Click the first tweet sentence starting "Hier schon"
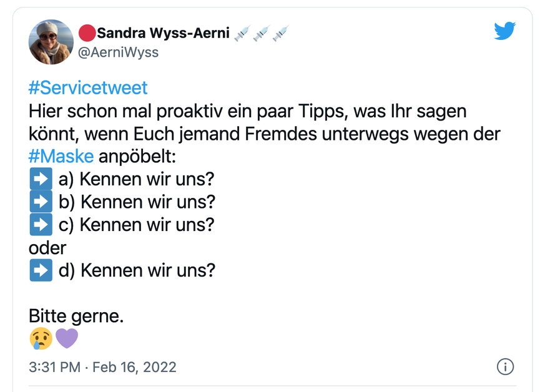Viewport: 545px width, 392px height. [247, 111]
